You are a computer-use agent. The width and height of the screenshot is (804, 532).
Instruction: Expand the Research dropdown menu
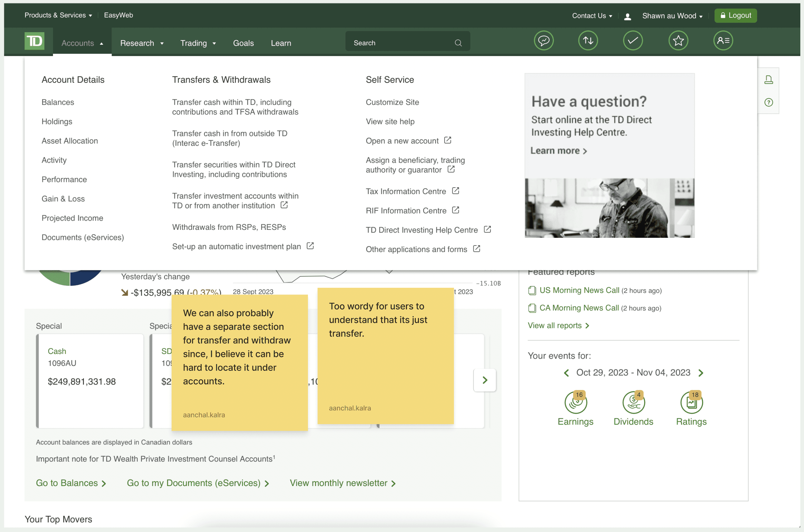tap(142, 44)
